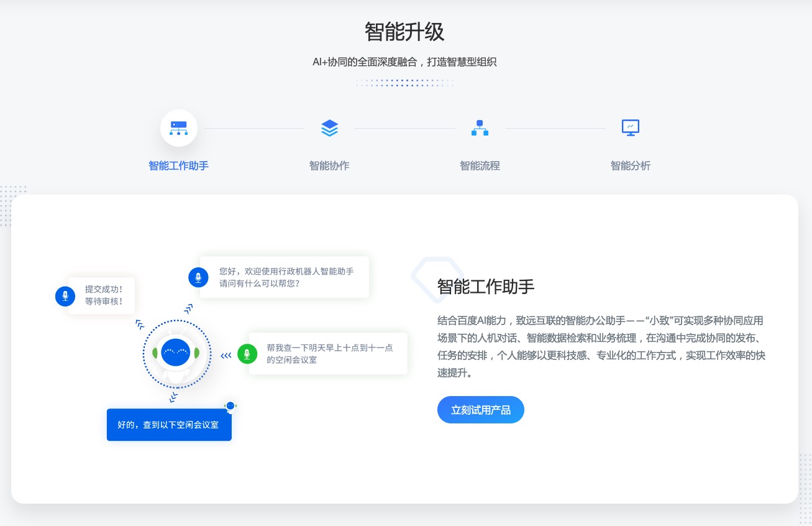Viewport: 812px width, 526px height.
Task: Open the 智能流程 tab label
Action: point(480,166)
